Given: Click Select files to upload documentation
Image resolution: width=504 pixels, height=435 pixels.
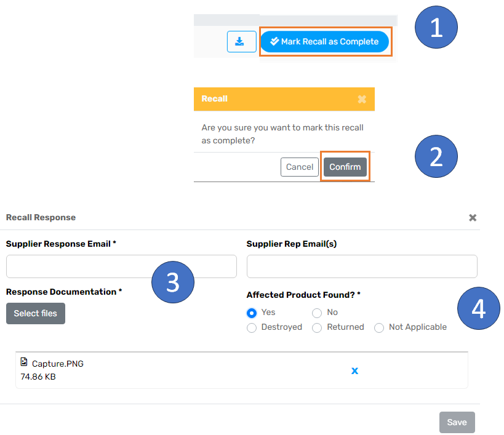Looking at the screenshot, I should point(35,313).
